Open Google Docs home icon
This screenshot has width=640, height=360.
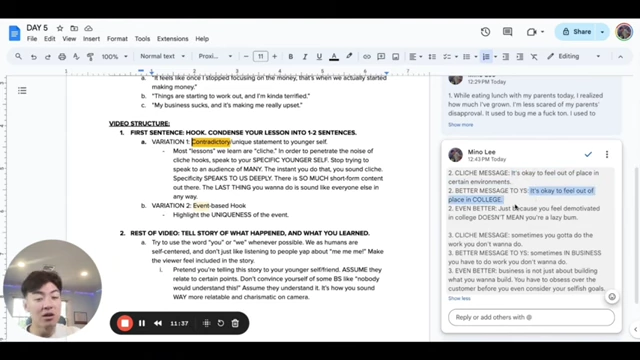15,33
